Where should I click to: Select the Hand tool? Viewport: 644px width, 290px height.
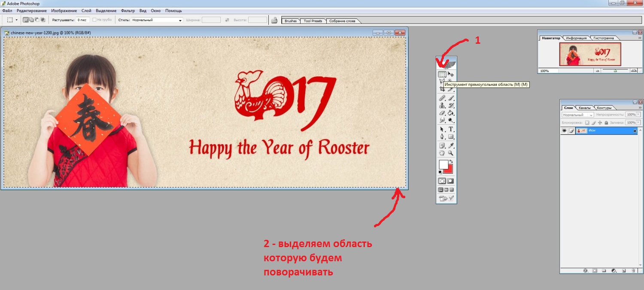442,153
